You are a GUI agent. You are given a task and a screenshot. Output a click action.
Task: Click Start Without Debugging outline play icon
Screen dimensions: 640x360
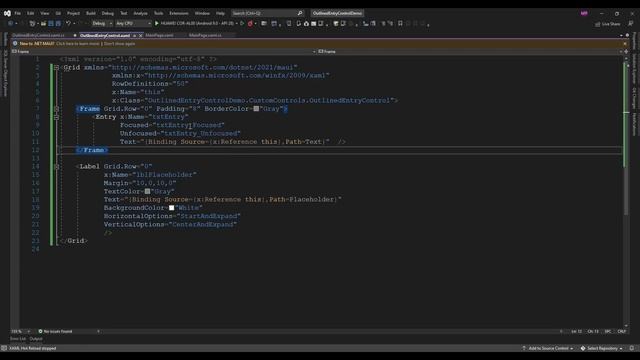click(x=242, y=24)
